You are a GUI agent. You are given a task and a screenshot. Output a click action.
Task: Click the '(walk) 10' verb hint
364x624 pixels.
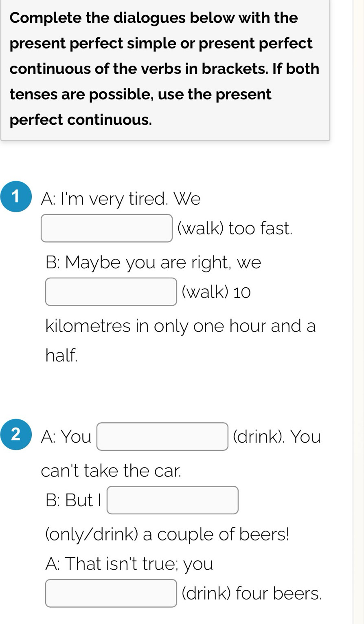pyautogui.click(x=216, y=292)
